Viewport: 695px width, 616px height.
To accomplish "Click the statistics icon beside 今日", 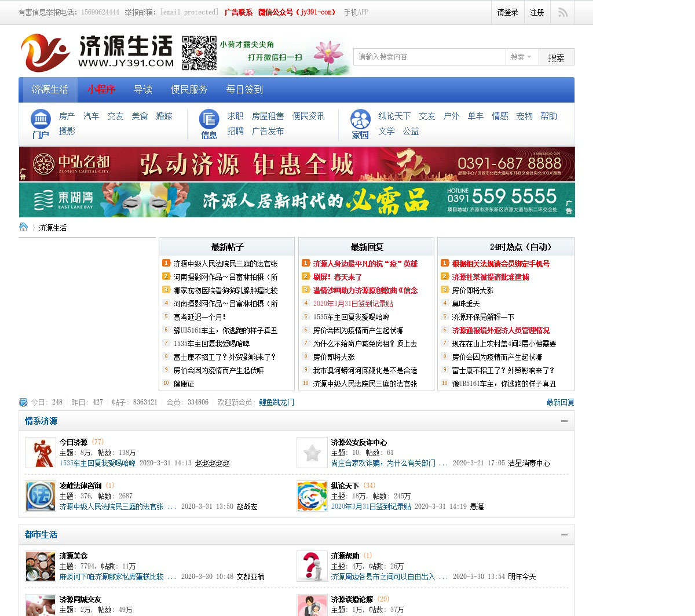I will (23, 402).
